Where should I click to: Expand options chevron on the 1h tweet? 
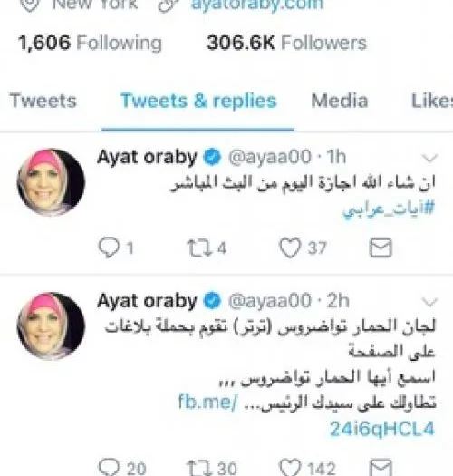tap(429, 158)
